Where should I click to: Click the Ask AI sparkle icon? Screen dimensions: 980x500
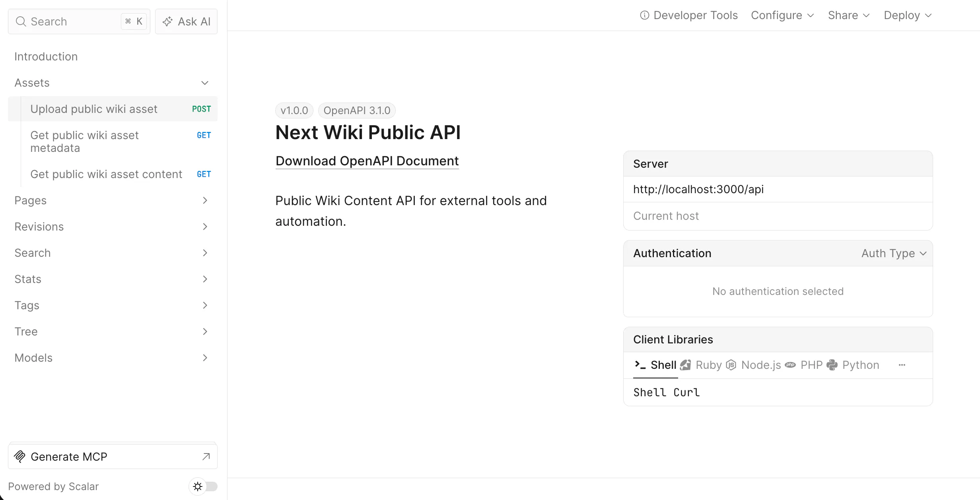click(167, 21)
